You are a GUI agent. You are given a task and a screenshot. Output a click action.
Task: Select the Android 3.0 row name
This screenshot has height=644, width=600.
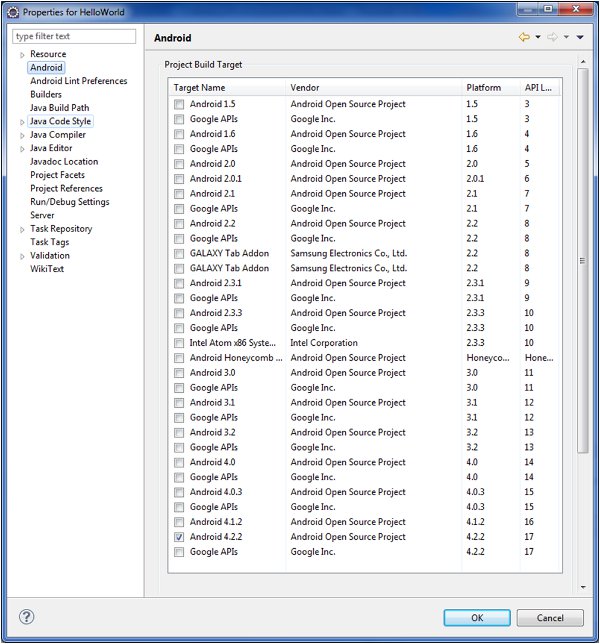(x=212, y=373)
